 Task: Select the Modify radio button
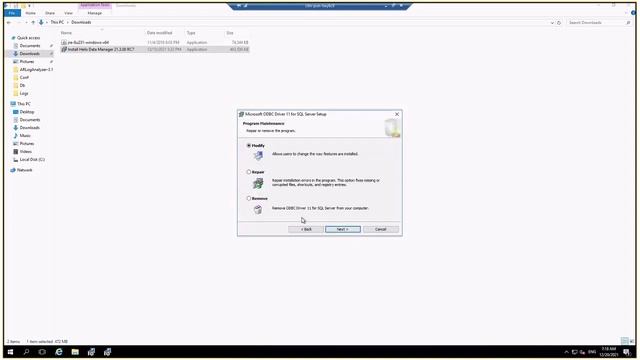click(x=249, y=145)
